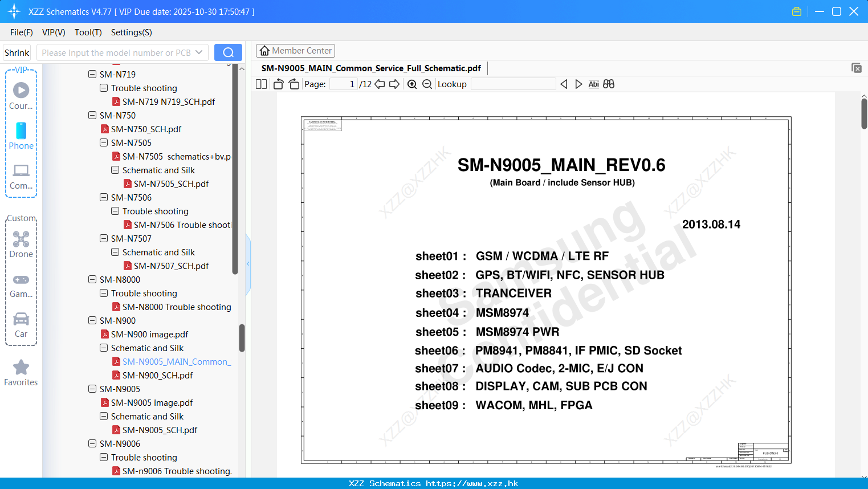868x489 pixels.
Task: Open the Member Center home button
Action: click(295, 51)
